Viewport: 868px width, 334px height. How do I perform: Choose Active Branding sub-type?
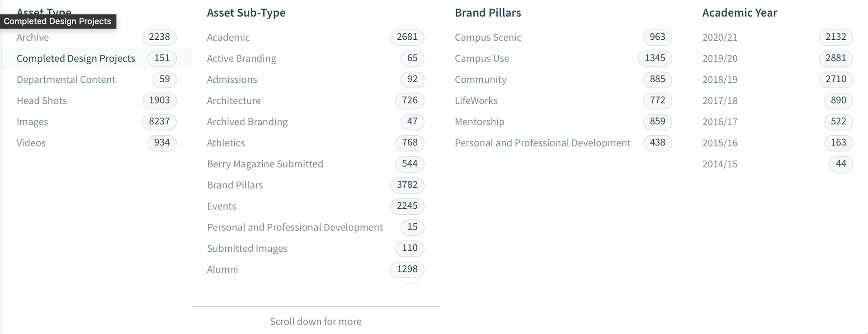(x=316, y=58)
